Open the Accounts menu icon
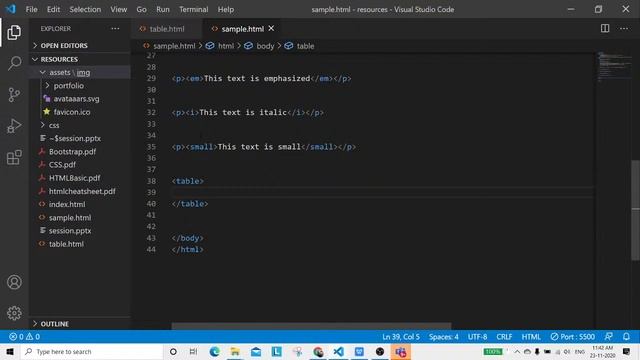640x360 pixels. pos(14,282)
